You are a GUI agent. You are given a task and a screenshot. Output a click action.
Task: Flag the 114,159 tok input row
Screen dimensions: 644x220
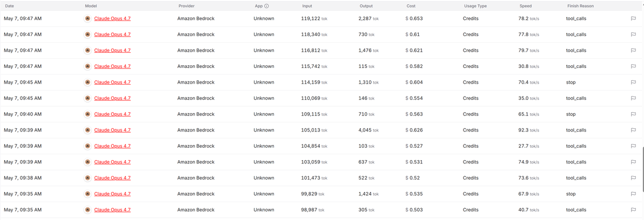tap(633, 82)
